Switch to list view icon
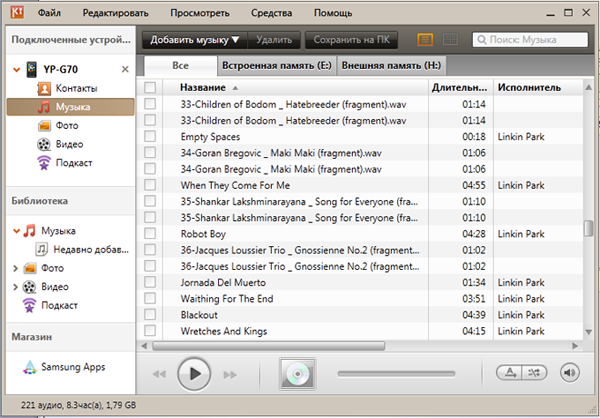600x418 pixels. pyautogui.click(x=425, y=39)
